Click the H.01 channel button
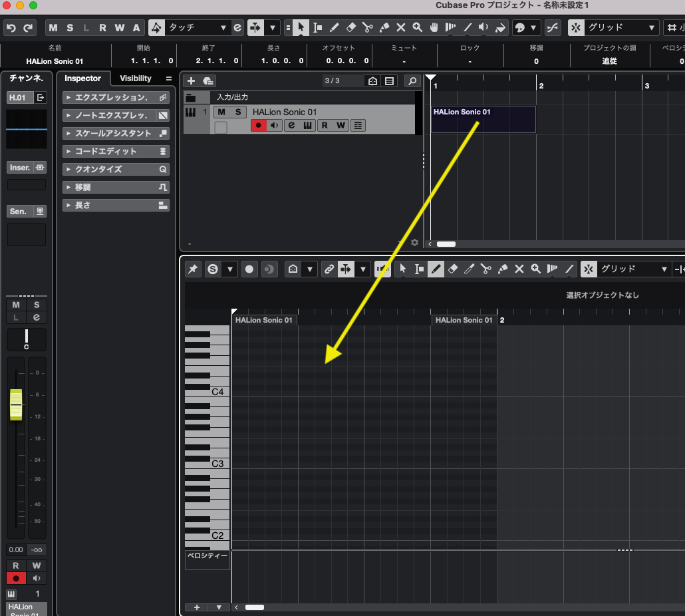The image size is (685, 616). [20, 97]
